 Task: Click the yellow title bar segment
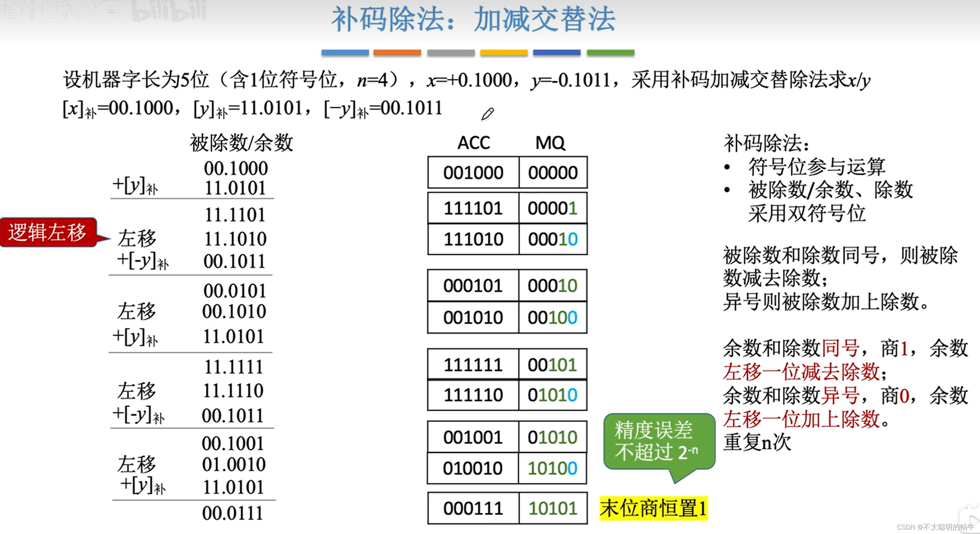[x=504, y=53]
